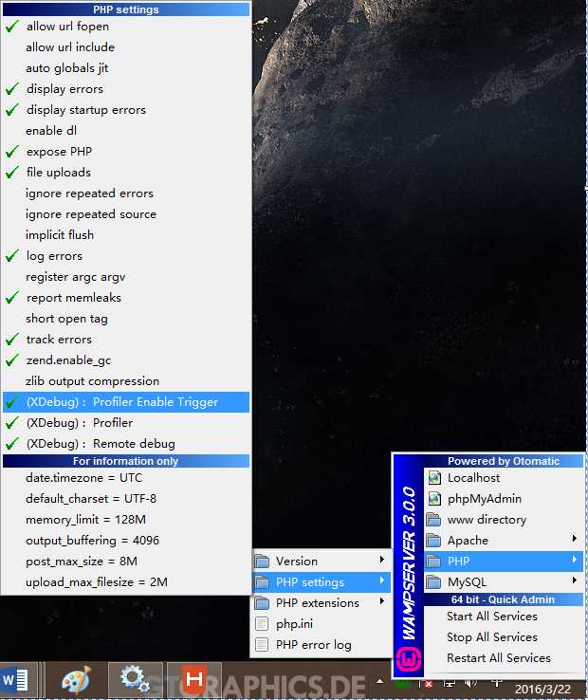The width and height of the screenshot is (588, 700).
Task: Toggle display startup errors setting
Action: point(126,110)
